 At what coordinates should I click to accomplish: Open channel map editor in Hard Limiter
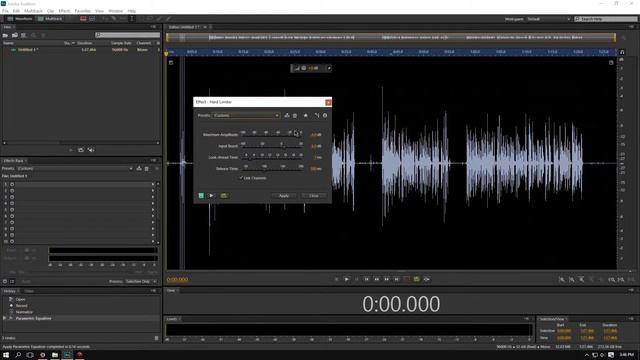coord(317,116)
